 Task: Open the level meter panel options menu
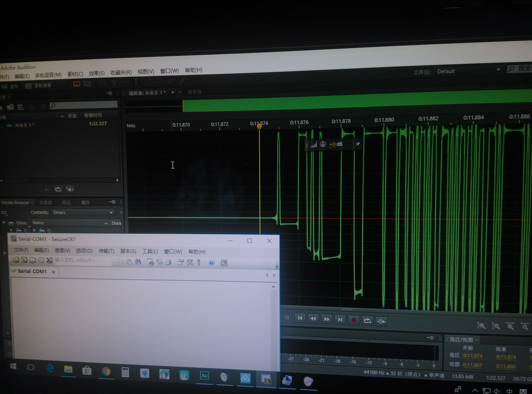pos(430,338)
